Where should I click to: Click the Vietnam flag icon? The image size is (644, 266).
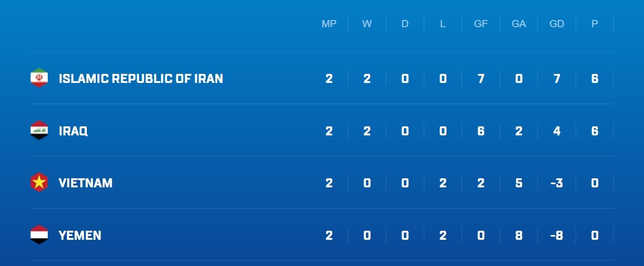39,183
